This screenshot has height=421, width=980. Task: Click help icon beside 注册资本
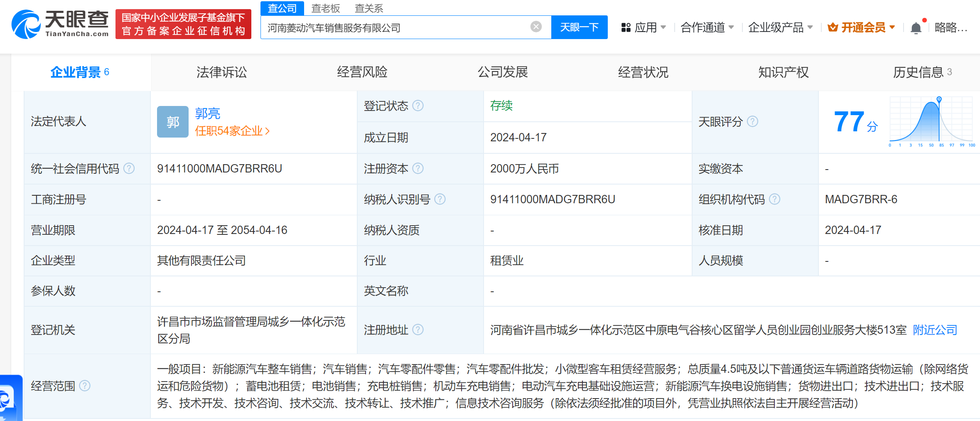click(418, 168)
